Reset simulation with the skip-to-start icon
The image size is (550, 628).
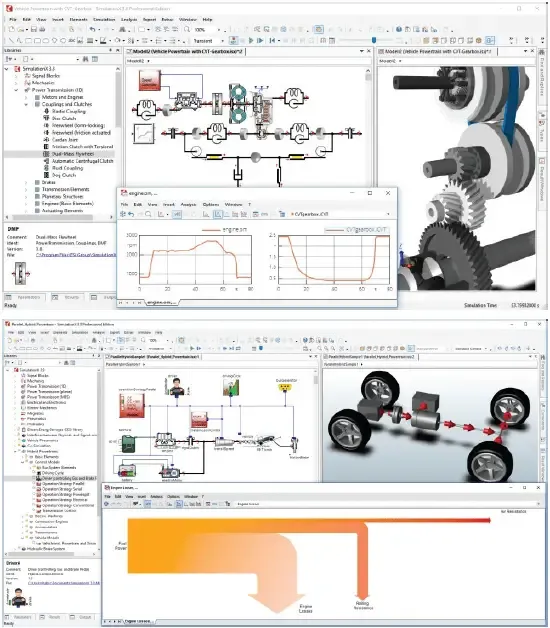click(x=272, y=40)
